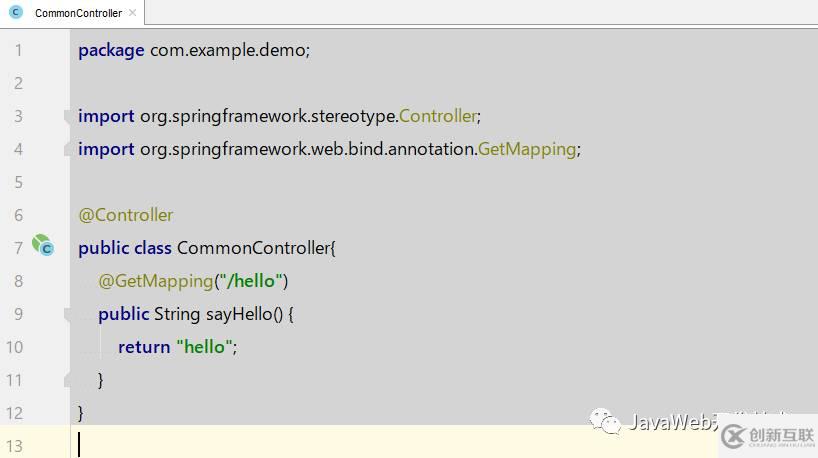
Task: Click the Spring bean gutter icon on line 7
Action: point(42,245)
